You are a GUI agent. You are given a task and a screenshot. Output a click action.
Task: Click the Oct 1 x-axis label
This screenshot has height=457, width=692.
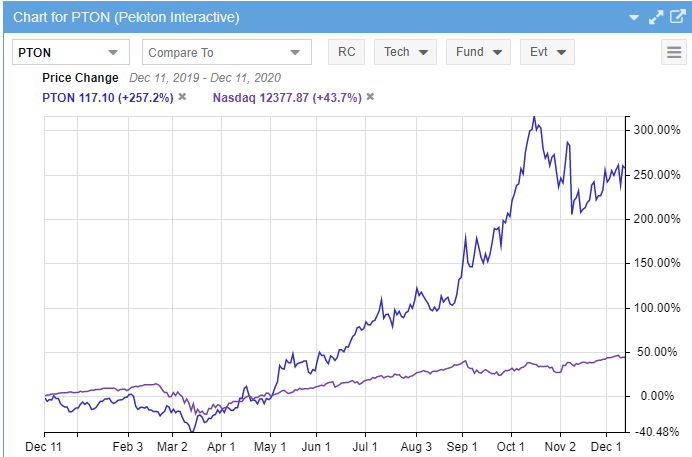[x=511, y=447]
